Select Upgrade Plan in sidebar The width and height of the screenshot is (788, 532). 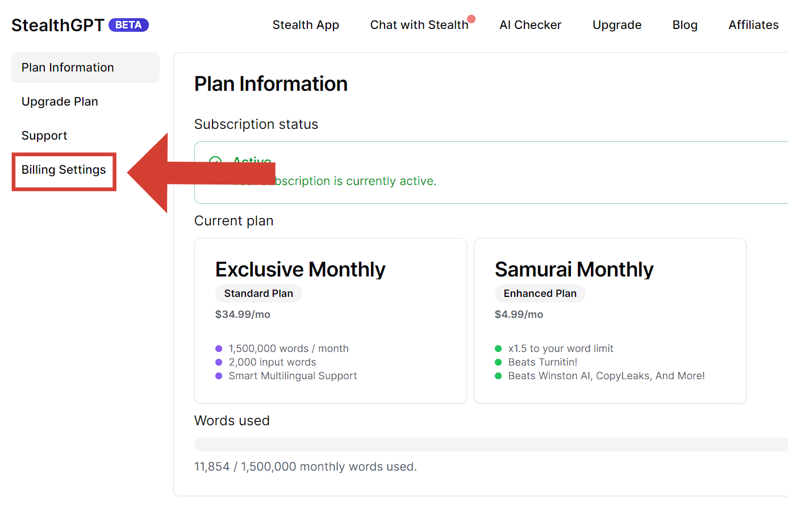point(60,102)
